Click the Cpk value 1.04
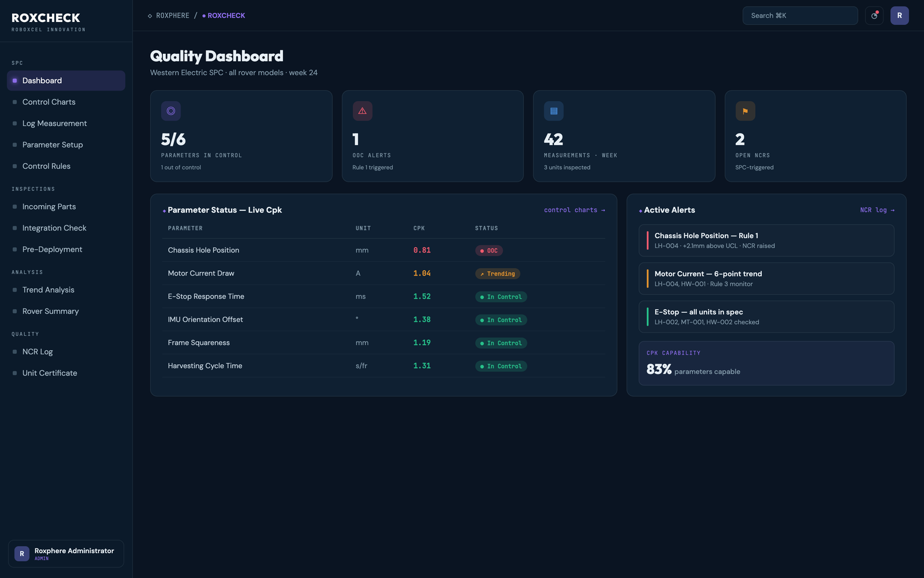 pos(422,273)
